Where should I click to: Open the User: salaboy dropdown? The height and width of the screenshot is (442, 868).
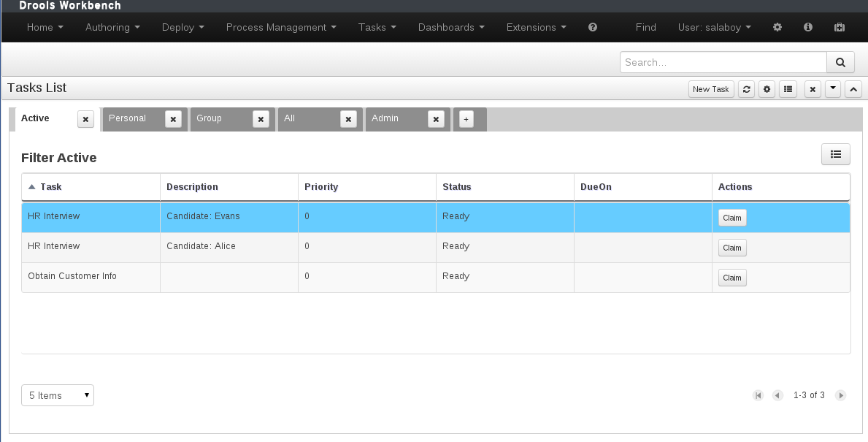[715, 27]
